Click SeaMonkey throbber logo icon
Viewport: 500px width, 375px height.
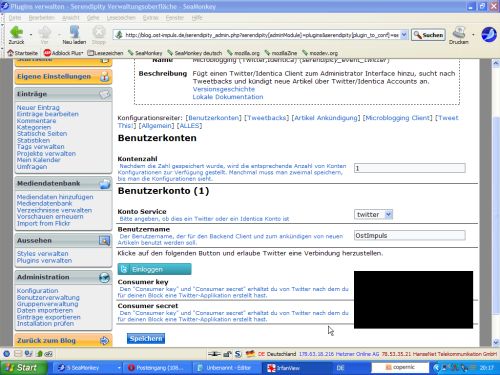(x=489, y=34)
